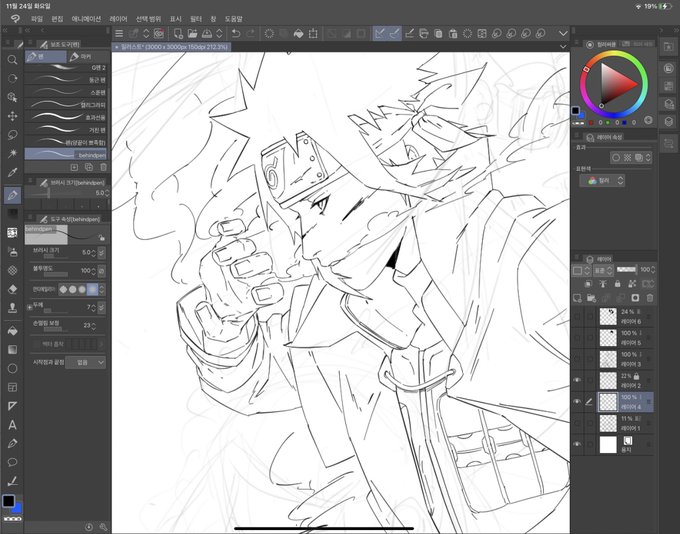Select the Move layer tool
This screenshot has height=534, width=680.
12,116
